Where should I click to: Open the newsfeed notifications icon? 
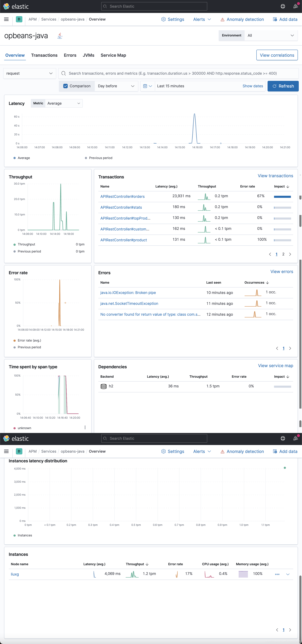(x=296, y=6)
